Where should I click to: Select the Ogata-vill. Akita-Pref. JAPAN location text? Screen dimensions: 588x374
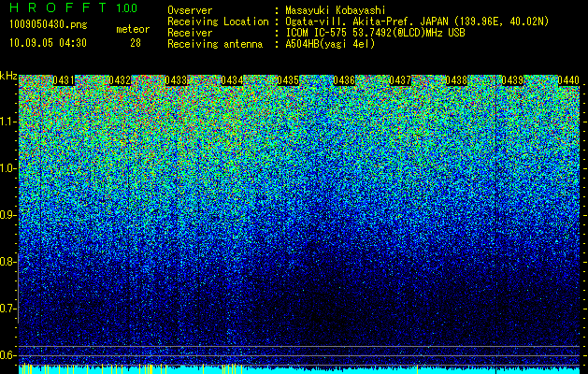click(417, 22)
